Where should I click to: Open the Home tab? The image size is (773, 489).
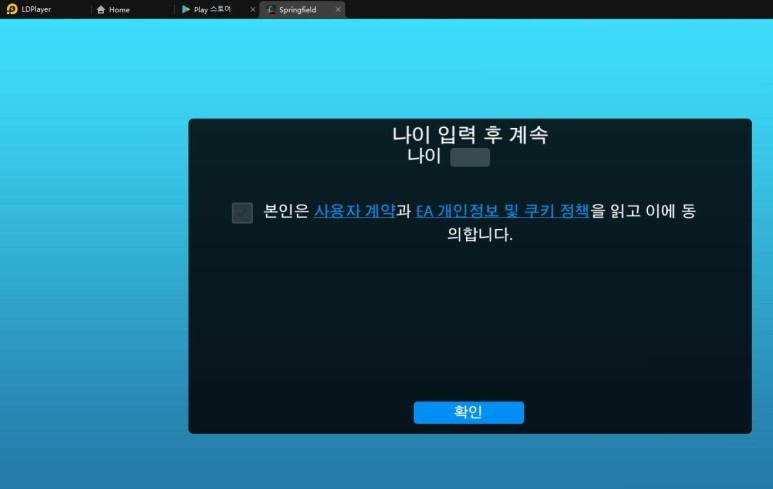coord(113,9)
